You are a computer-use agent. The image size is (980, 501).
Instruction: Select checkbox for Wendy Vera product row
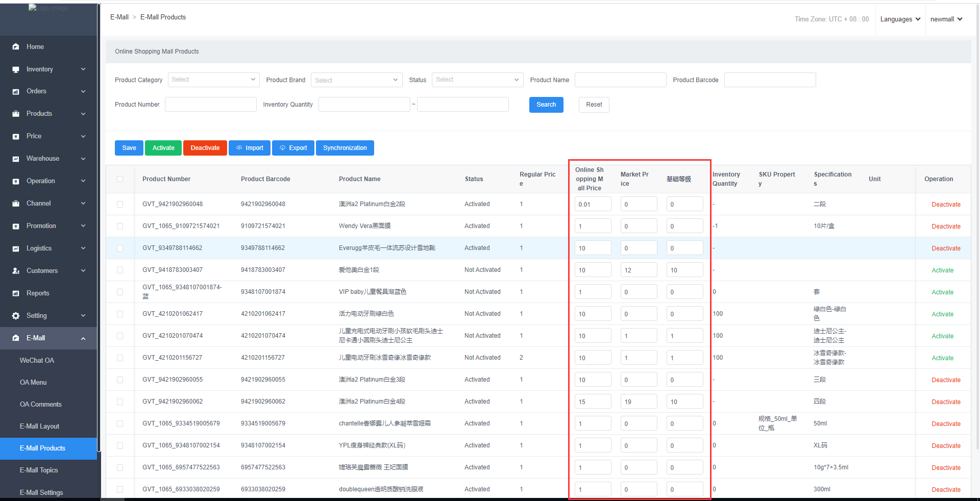(x=120, y=226)
